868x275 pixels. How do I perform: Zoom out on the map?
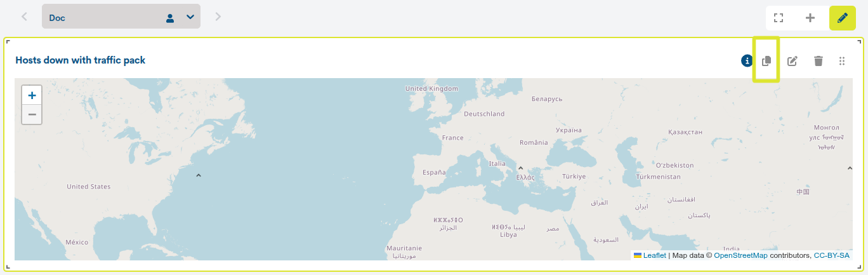click(x=32, y=115)
